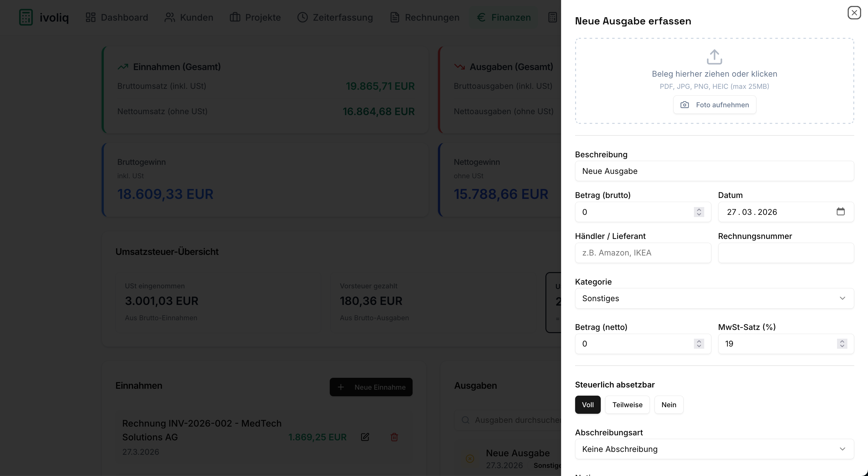
Task: Select Voll for Steuerlich absetzbar
Action: click(588, 405)
